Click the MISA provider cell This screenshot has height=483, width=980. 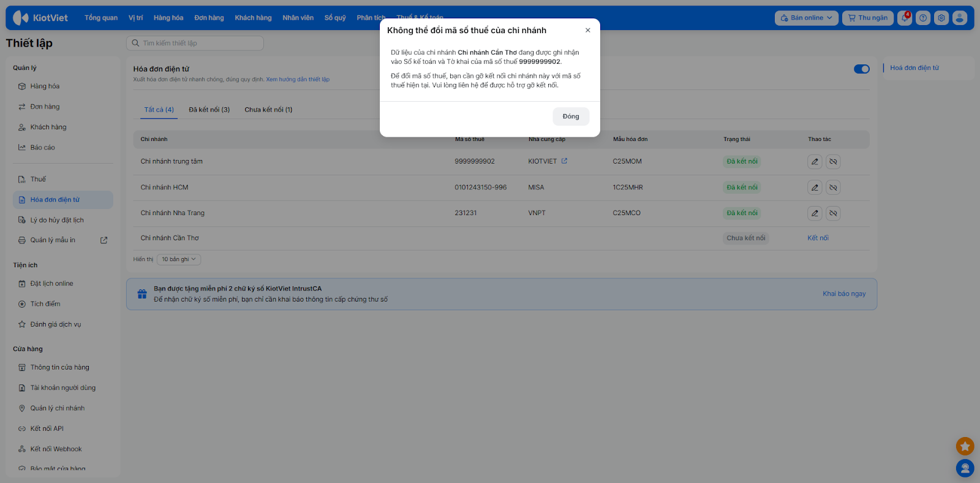[x=536, y=188]
